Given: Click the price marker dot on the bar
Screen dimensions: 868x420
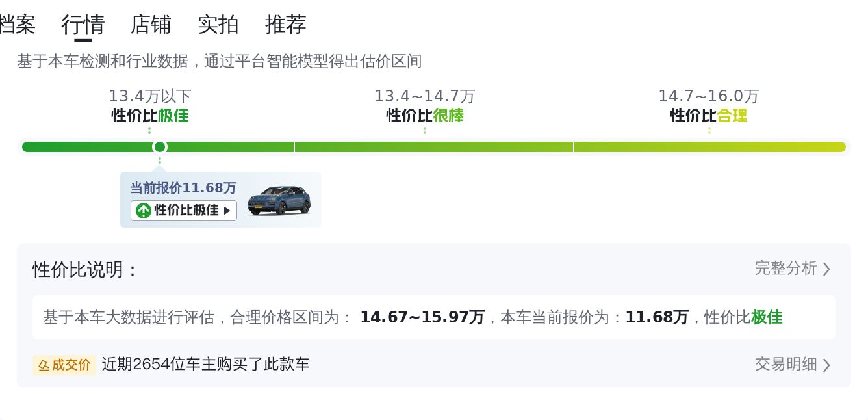Looking at the screenshot, I should (x=160, y=147).
